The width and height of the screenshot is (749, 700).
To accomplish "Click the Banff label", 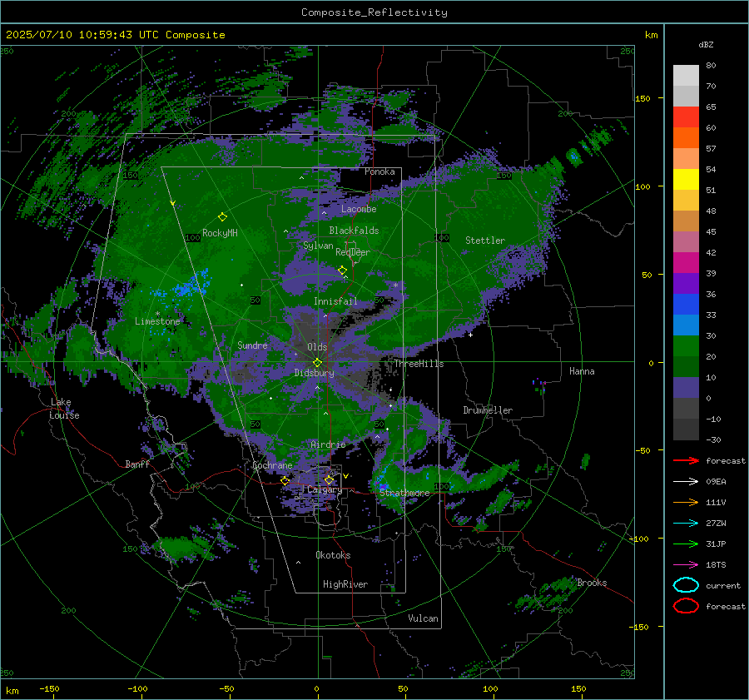I will 137,464.
